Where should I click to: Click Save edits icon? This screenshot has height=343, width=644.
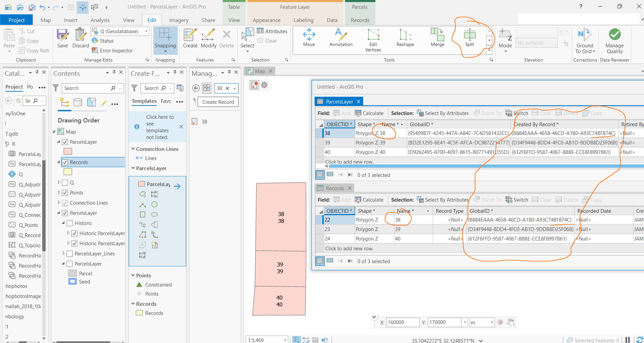click(63, 38)
